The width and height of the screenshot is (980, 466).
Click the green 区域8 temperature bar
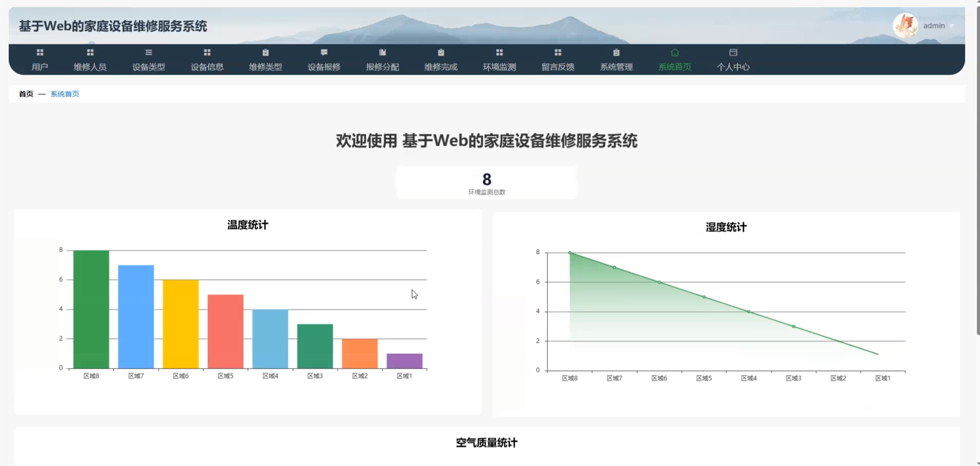pos(91,309)
